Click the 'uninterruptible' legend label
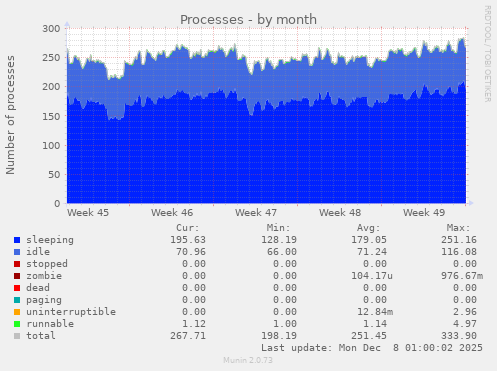The image size is (497, 371). [71, 312]
